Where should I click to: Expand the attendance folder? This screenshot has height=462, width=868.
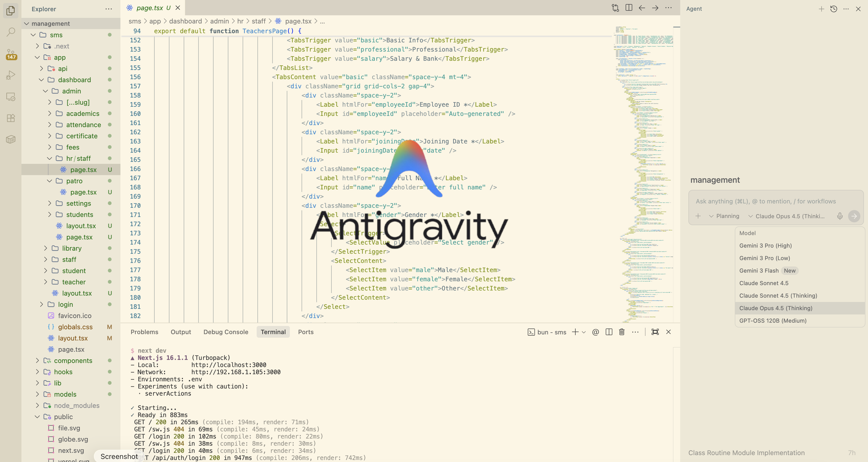click(x=71, y=125)
